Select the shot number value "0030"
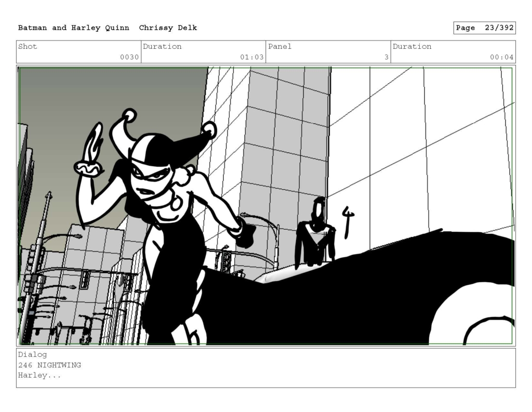 coord(129,57)
